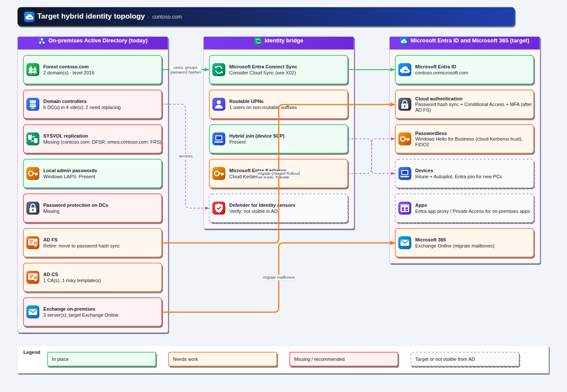This screenshot has width=567, height=392.
Task: Click the Cloud authentication padlock icon
Action: tap(405, 104)
